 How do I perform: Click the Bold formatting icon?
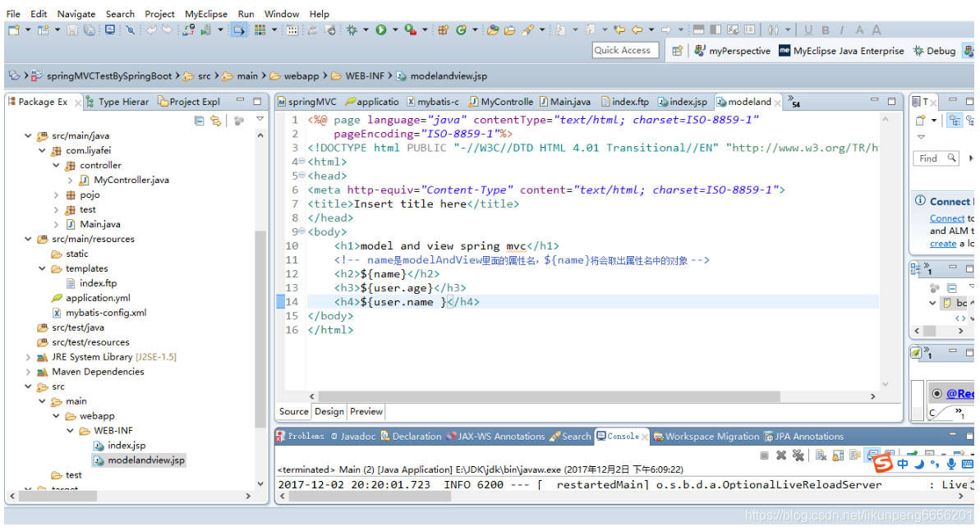coord(826,30)
